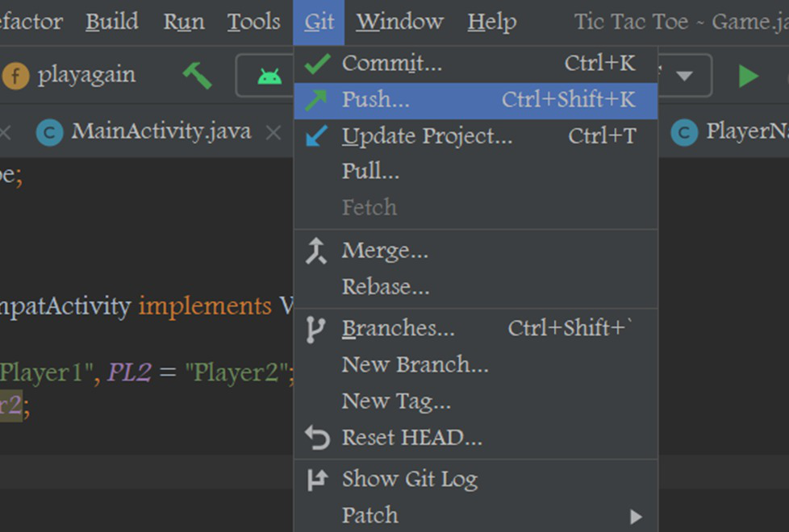Expand the Patch submenu arrow

click(636, 516)
